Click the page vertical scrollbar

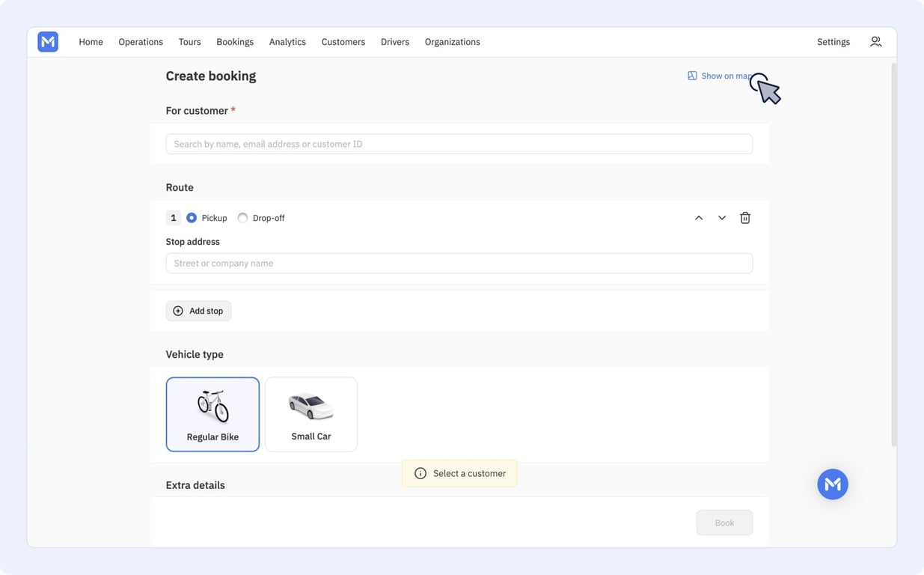(x=893, y=255)
